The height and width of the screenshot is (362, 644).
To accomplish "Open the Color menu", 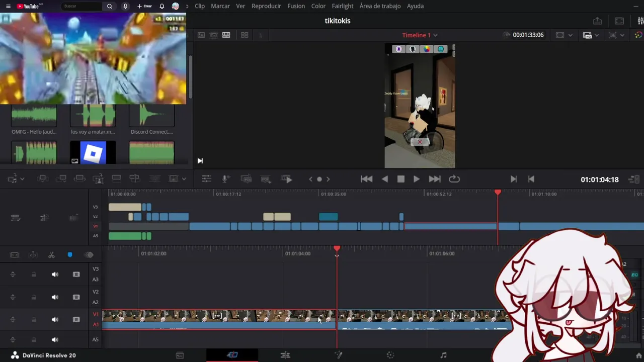I will [318, 6].
